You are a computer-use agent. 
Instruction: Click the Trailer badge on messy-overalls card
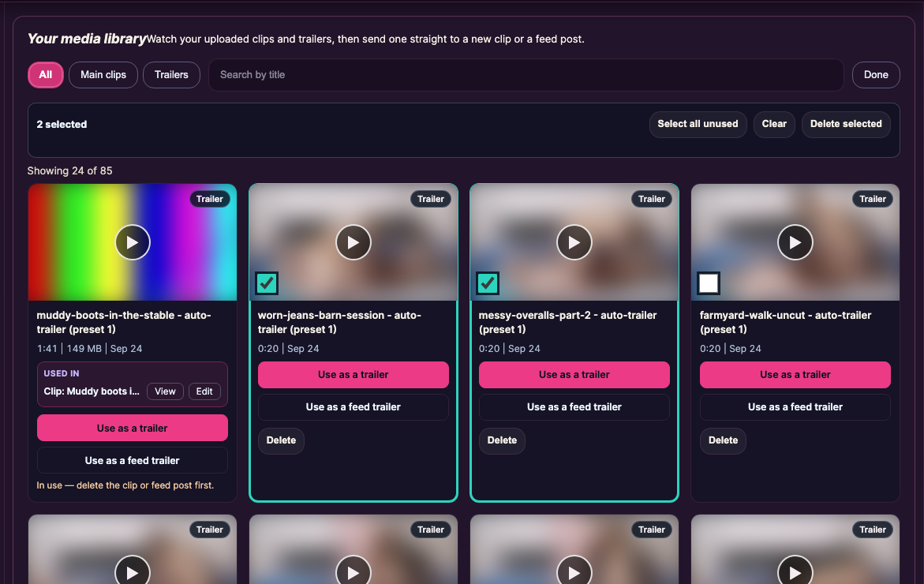pyautogui.click(x=652, y=199)
